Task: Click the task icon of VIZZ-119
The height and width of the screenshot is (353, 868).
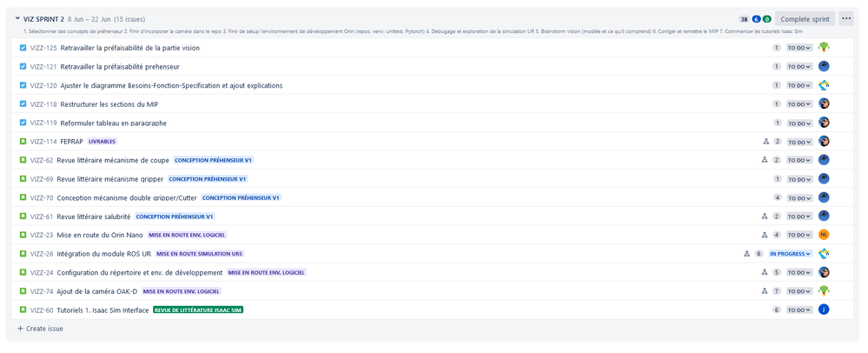Action: pyautogui.click(x=23, y=123)
